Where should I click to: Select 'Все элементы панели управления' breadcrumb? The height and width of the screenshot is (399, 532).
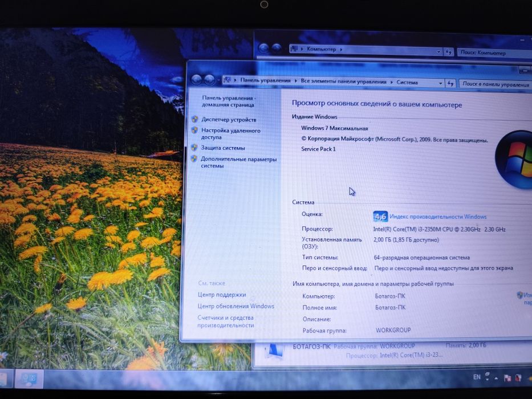(x=343, y=82)
